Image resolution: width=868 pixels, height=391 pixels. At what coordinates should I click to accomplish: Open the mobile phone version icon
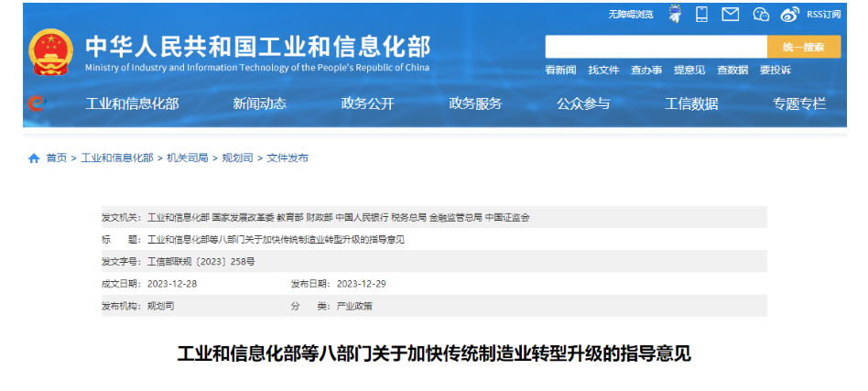point(701,14)
